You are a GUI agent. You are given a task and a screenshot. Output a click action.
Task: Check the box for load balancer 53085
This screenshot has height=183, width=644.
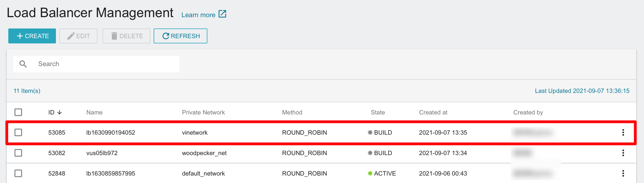[18, 132]
